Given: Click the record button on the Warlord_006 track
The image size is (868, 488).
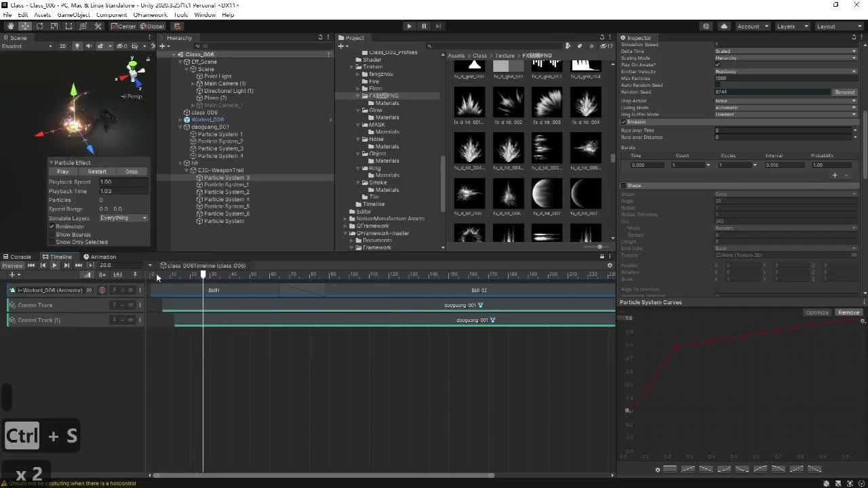Looking at the screenshot, I should point(102,290).
